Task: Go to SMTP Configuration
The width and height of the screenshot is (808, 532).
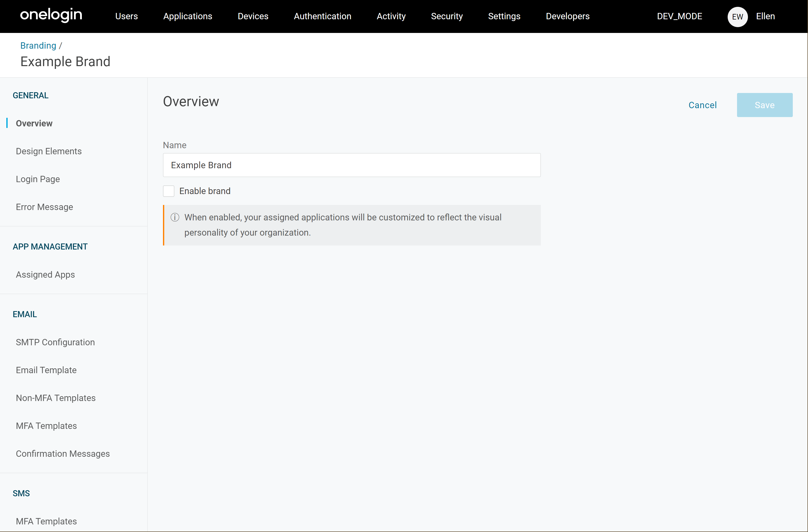Action: tap(55, 342)
